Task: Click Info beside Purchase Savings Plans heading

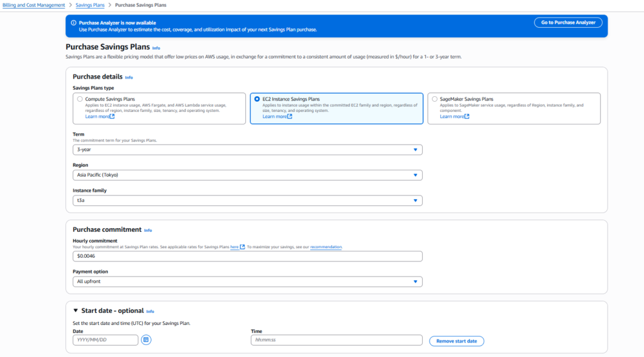Action: tap(156, 48)
